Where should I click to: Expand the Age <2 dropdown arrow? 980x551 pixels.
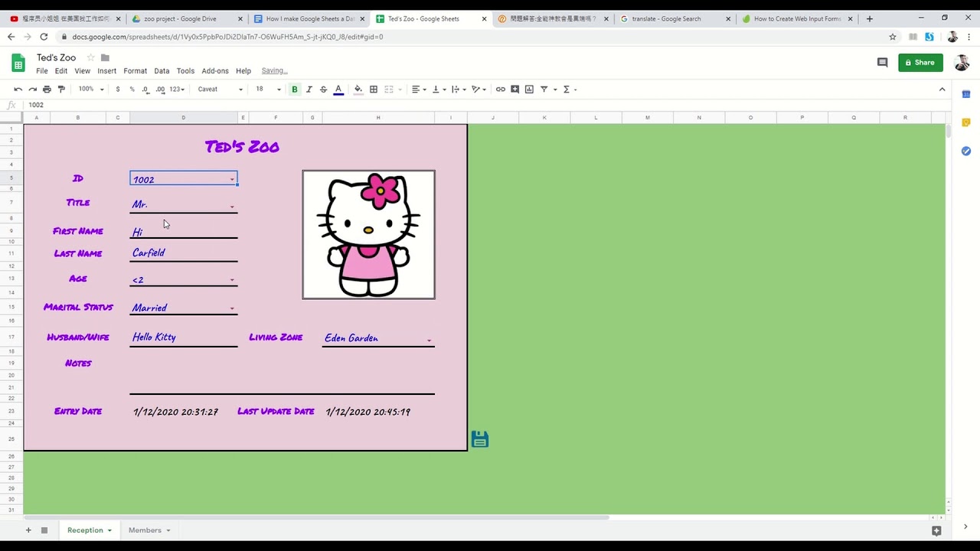232,280
